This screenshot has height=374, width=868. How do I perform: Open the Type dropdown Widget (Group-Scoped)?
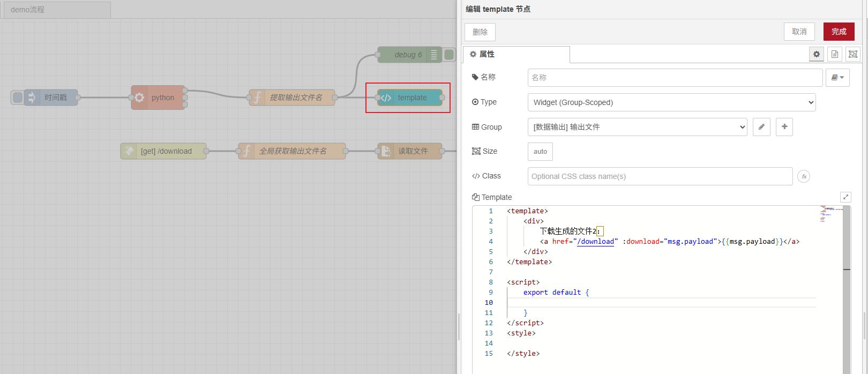click(671, 102)
